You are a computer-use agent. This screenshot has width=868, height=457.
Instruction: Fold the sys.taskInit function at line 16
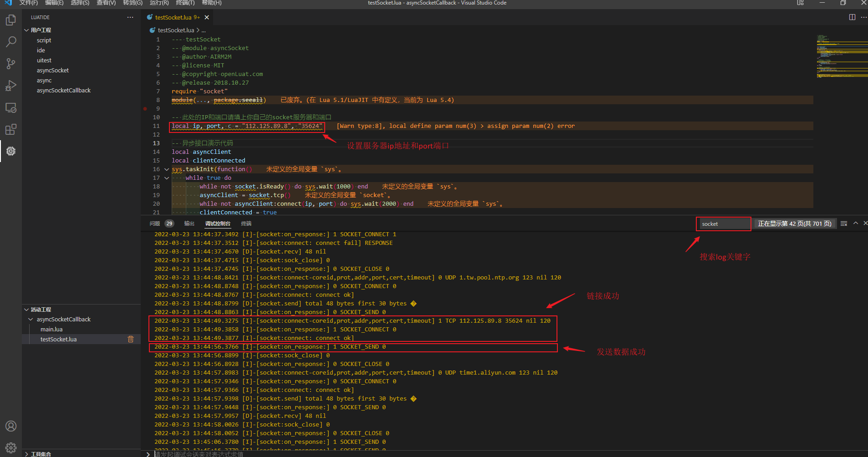167,169
